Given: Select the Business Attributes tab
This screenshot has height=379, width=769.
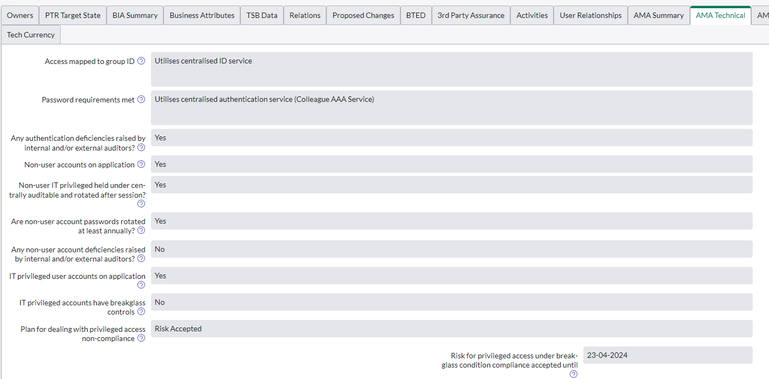Looking at the screenshot, I should tap(202, 15).
